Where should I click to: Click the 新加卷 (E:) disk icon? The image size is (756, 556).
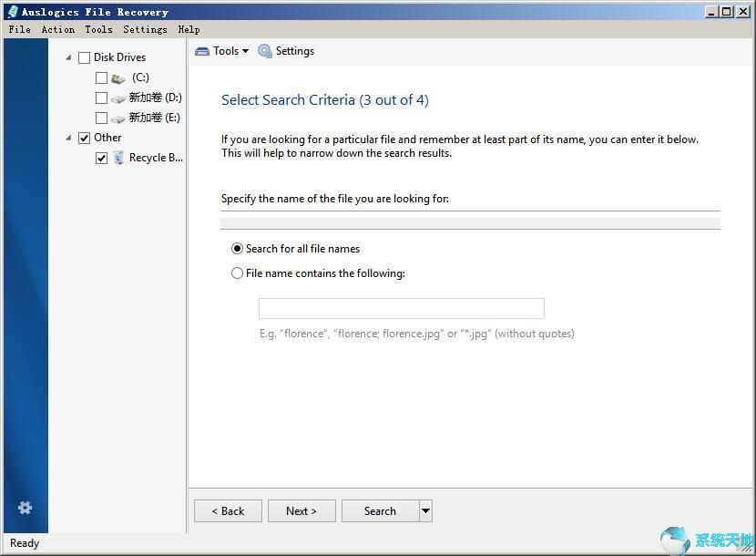point(118,118)
